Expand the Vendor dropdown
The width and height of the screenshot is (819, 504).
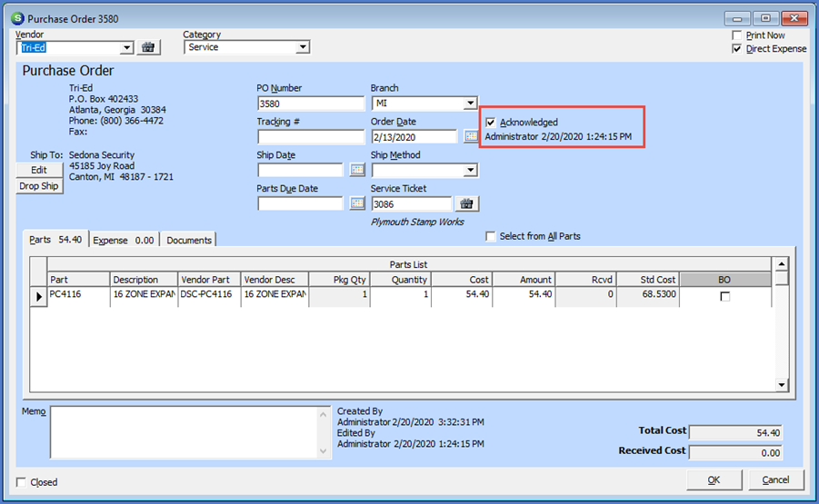click(x=126, y=47)
